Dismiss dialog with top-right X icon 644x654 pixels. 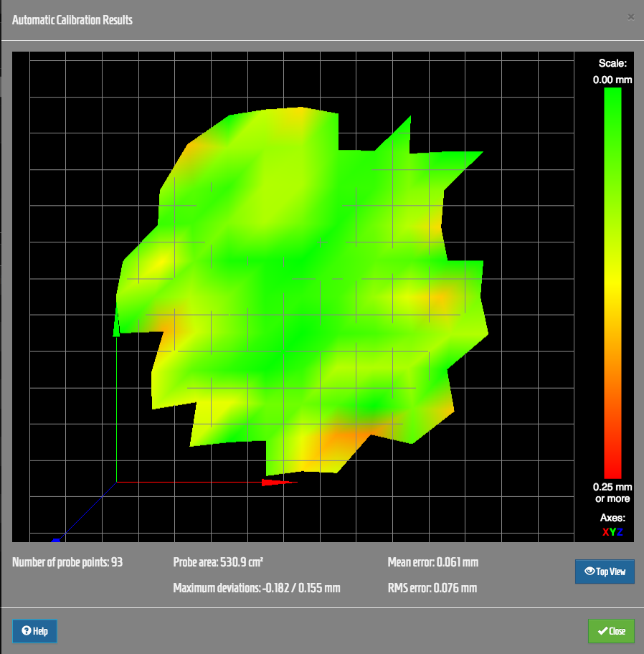630,16
